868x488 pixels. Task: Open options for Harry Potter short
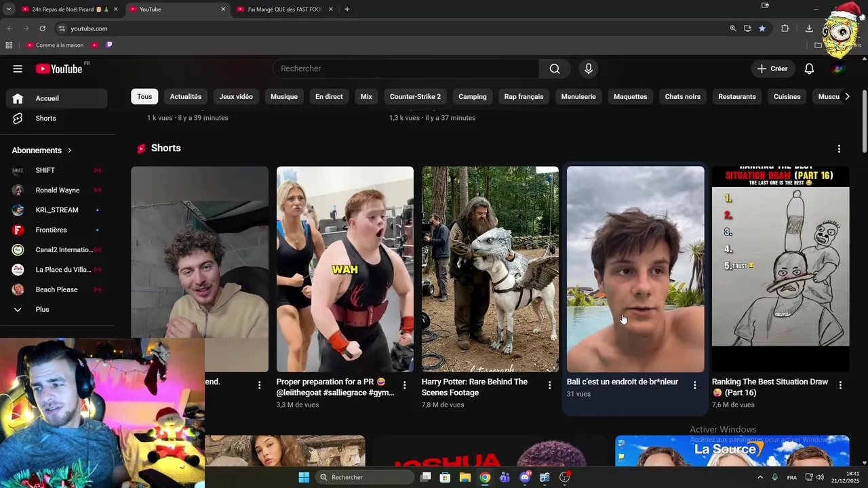pyautogui.click(x=550, y=385)
